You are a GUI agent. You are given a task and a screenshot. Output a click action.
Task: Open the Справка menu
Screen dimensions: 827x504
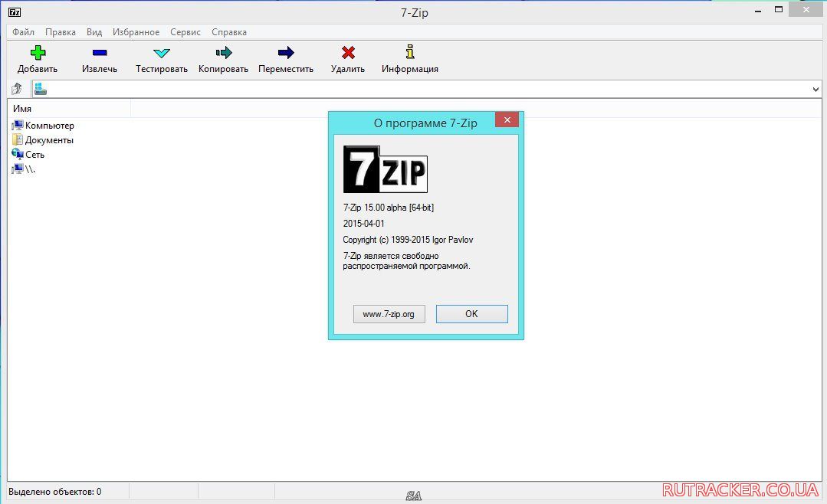tap(229, 32)
